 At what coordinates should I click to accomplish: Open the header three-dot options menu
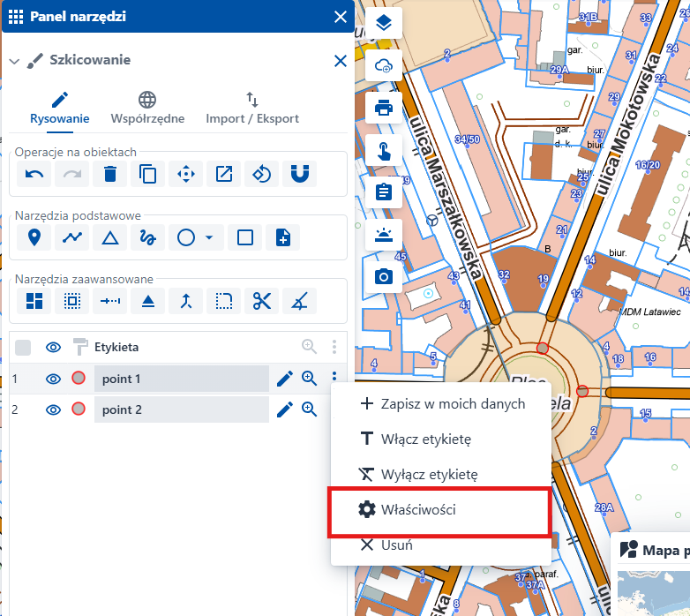[334, 347]
